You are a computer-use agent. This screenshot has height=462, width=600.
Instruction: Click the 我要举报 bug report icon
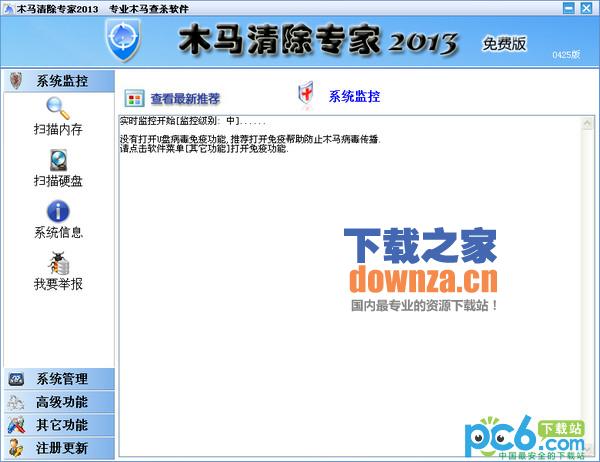pos(58,263)
